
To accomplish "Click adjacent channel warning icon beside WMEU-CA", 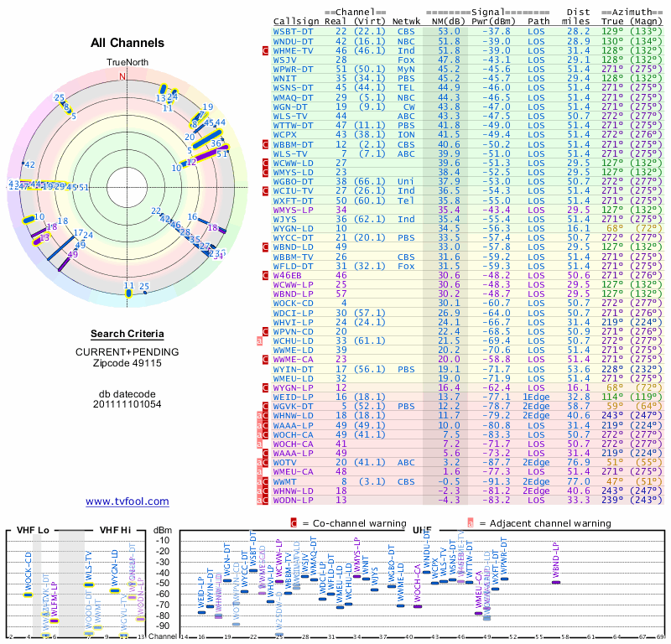I will click(259, 472).
